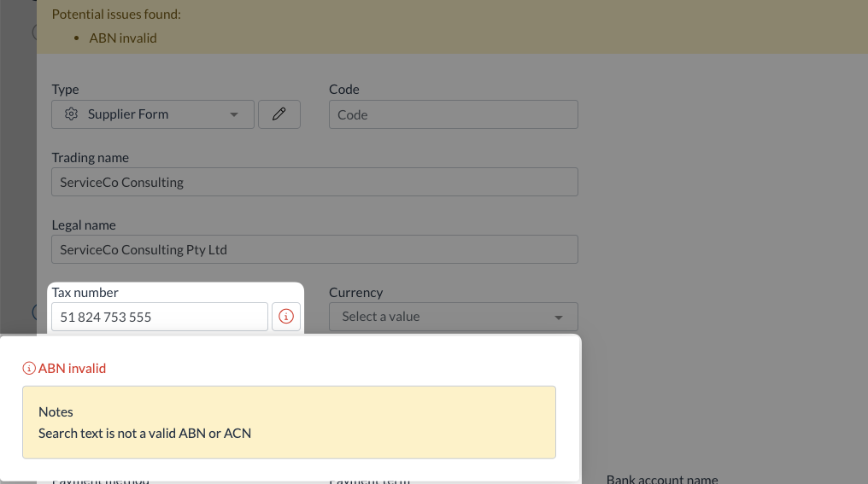This screenshot has width=868, height=484.
Task: Click the 'Potential issues found' banner heading
Action: (x=116, y=15)
